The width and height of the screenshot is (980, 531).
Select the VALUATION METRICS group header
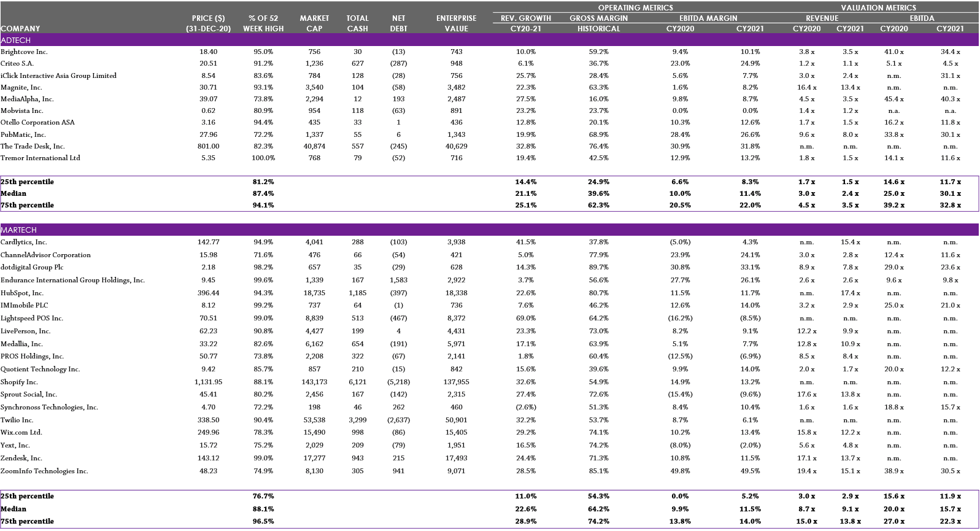[879, 8]
